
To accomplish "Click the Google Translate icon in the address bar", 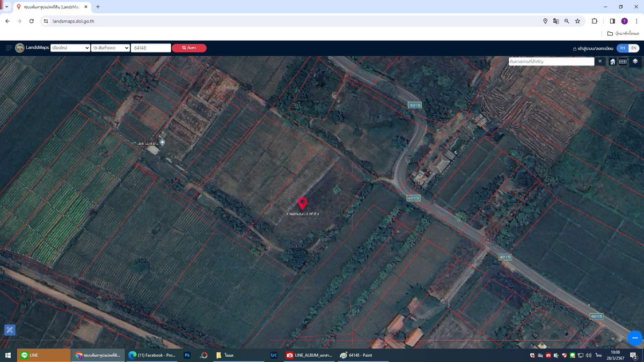I will [x=556, y=21].
